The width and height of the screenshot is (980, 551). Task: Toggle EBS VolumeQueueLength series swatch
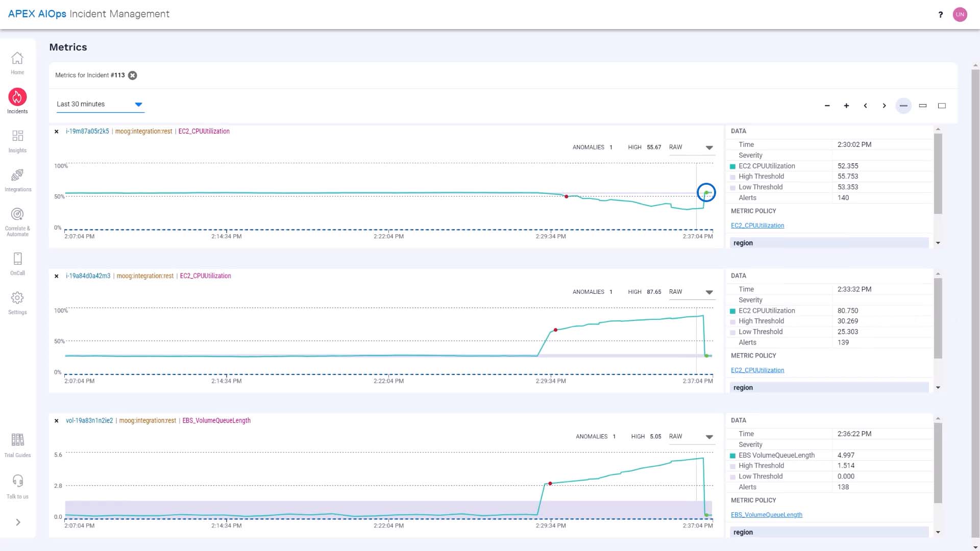(733, 456)
